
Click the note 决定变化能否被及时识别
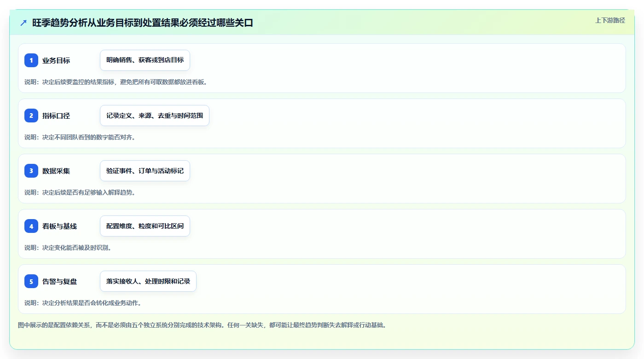tap(68, 248)
